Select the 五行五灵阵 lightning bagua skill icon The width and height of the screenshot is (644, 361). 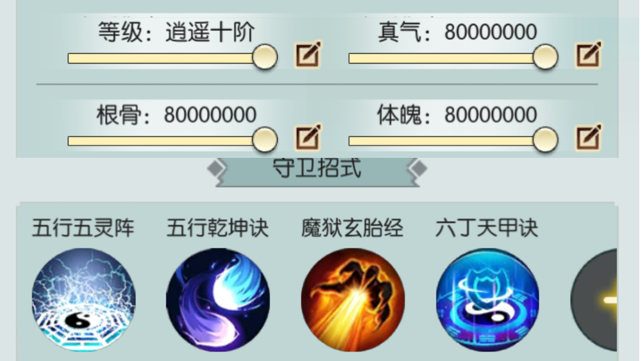[x=84, y=300]
